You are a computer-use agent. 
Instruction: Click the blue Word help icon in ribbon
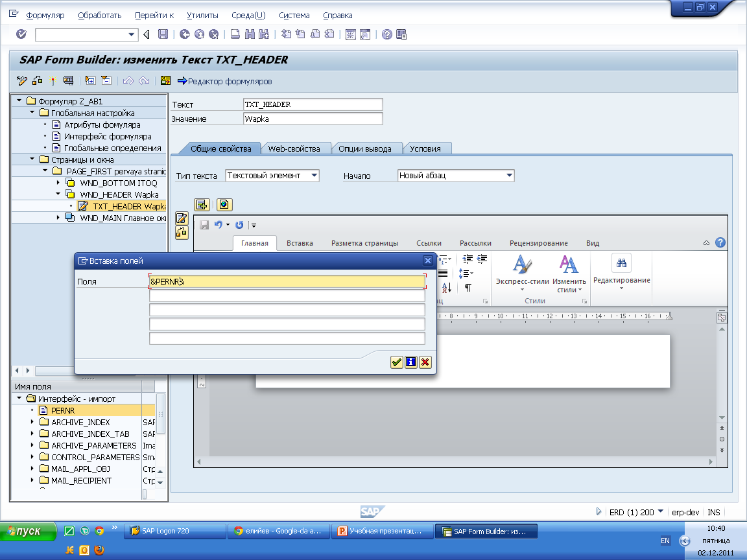click(x=720, y=242)
